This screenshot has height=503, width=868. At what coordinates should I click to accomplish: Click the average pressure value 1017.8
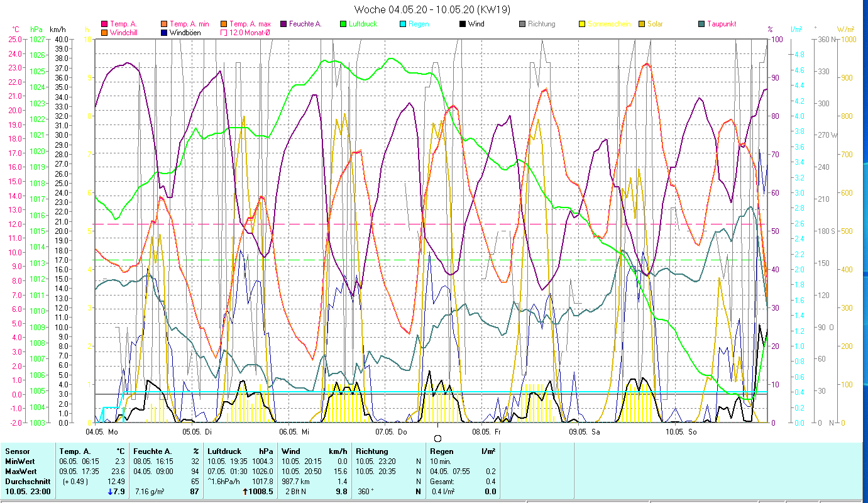point(261,482)
